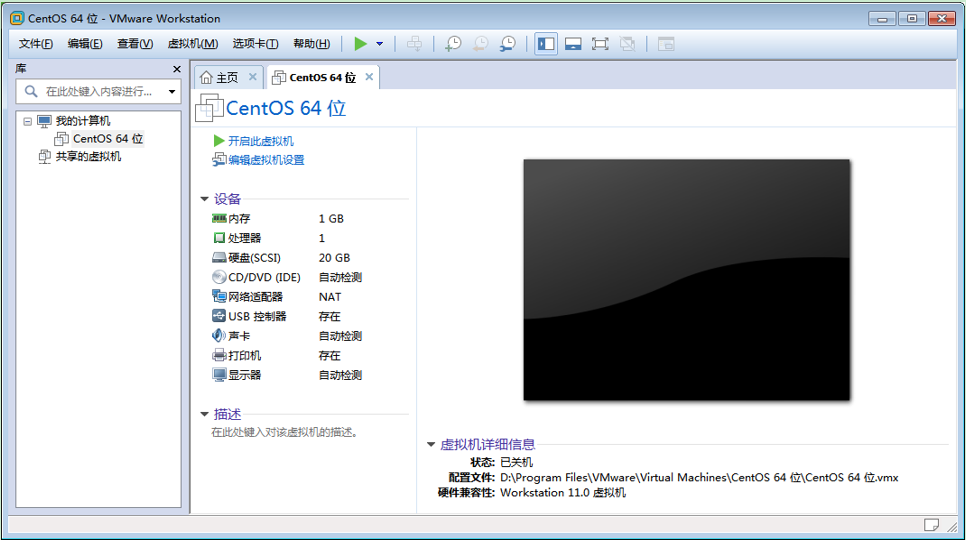Click the Workstation 11.0 虚拟机 compatibility text
966x540 pixels.
(562, 493)
